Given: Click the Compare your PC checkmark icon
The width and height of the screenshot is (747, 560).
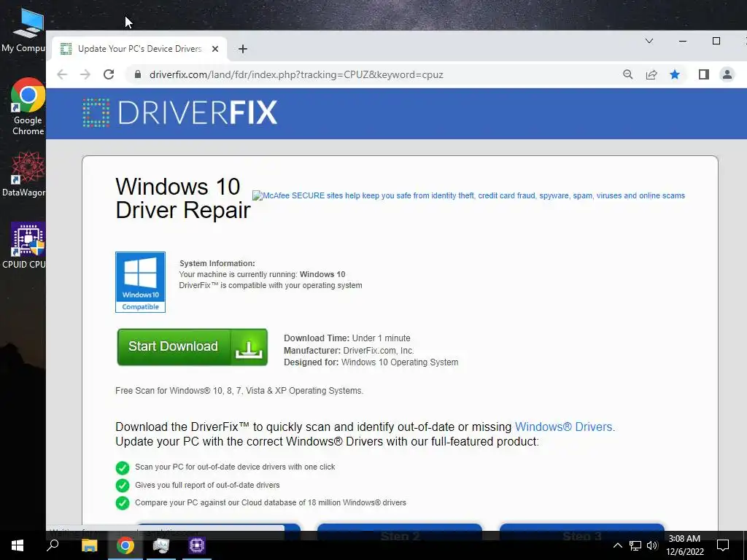Looking at the screenshot, I should click(123, 503).
